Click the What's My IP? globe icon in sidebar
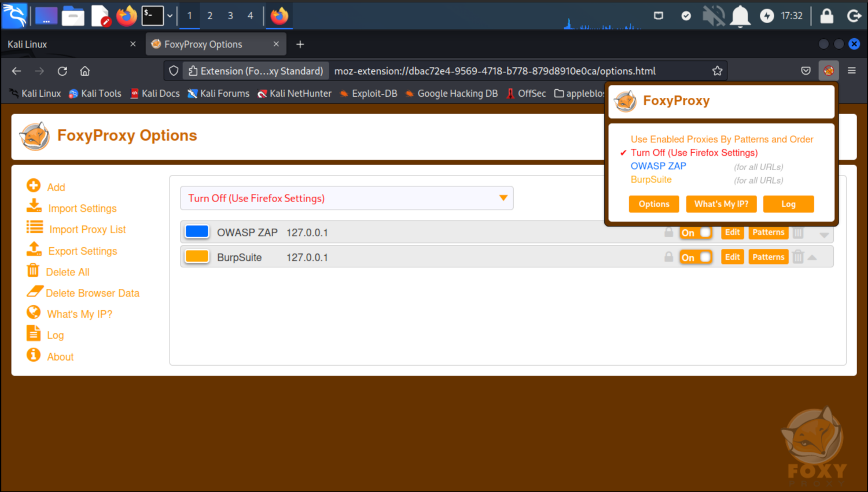This screenshot has width=868, height=492. 34,312
